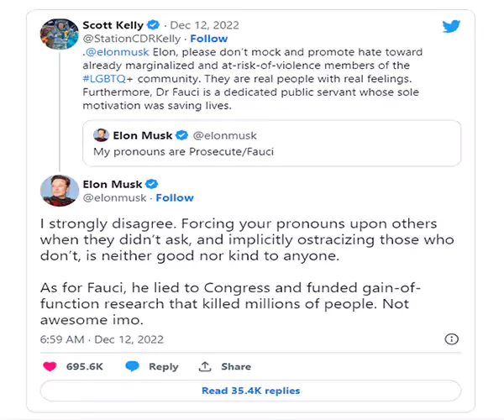This screenshot has height=420, width=504.
Task: Click Read 35.4K replies button
Action: click(x=250, y=391)
